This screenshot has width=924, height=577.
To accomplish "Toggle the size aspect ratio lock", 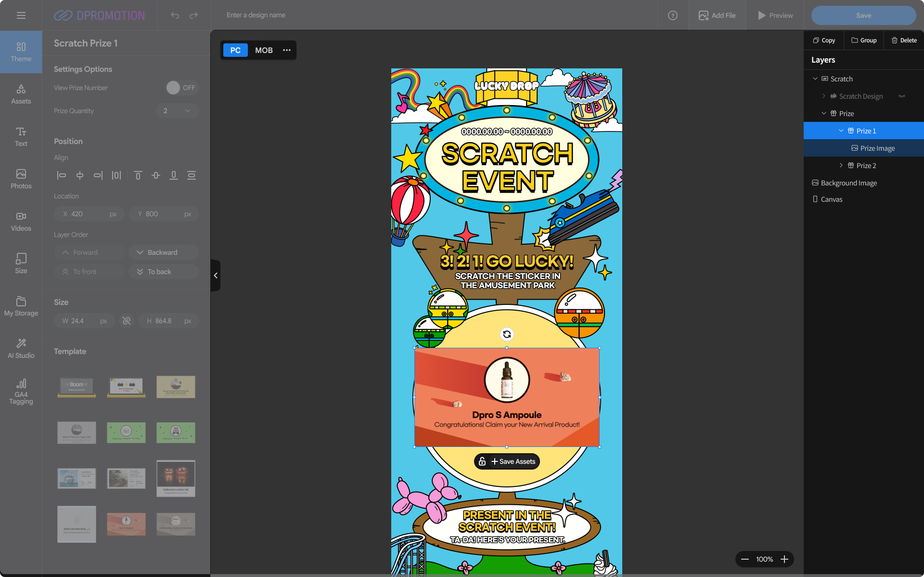I will coord(127,321).
